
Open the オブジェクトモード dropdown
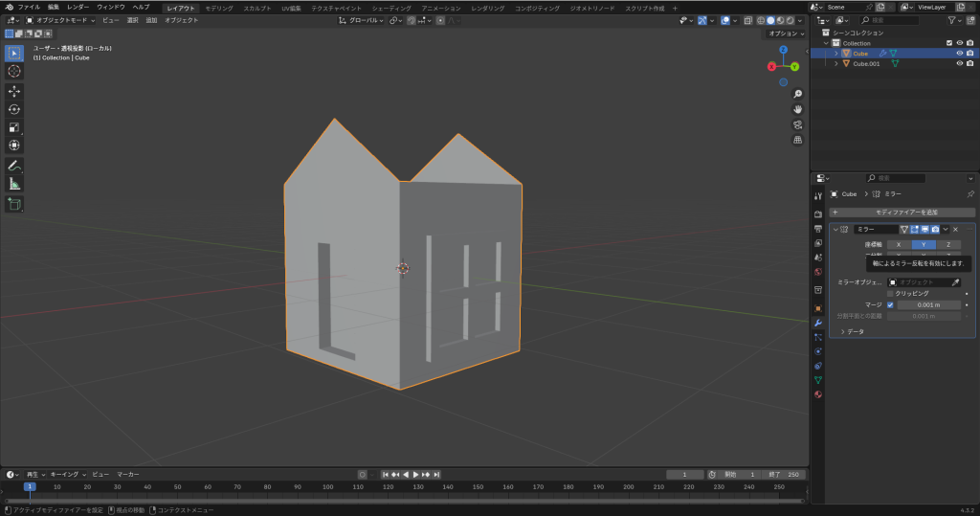click(x=61, y=19)
